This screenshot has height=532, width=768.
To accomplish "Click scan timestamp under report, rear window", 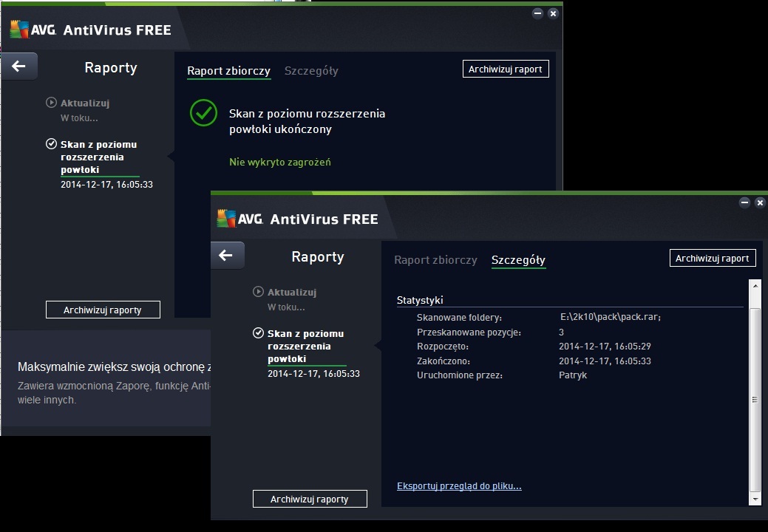I will tap(106, 185).
